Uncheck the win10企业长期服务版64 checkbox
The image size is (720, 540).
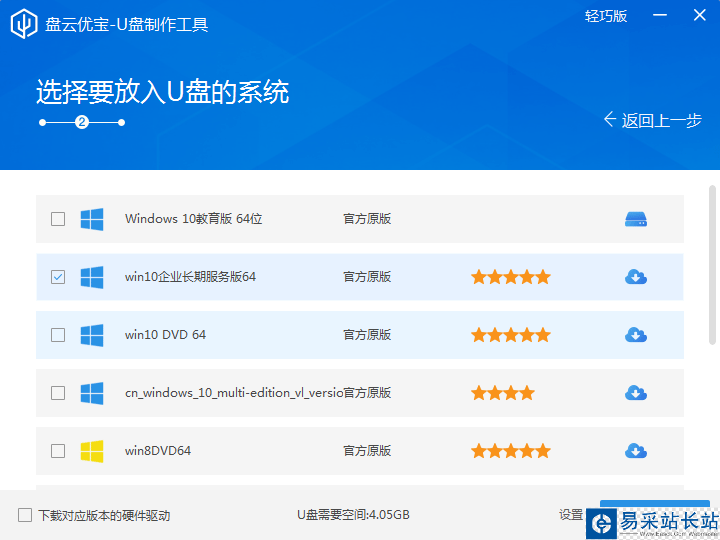(58, 277)
